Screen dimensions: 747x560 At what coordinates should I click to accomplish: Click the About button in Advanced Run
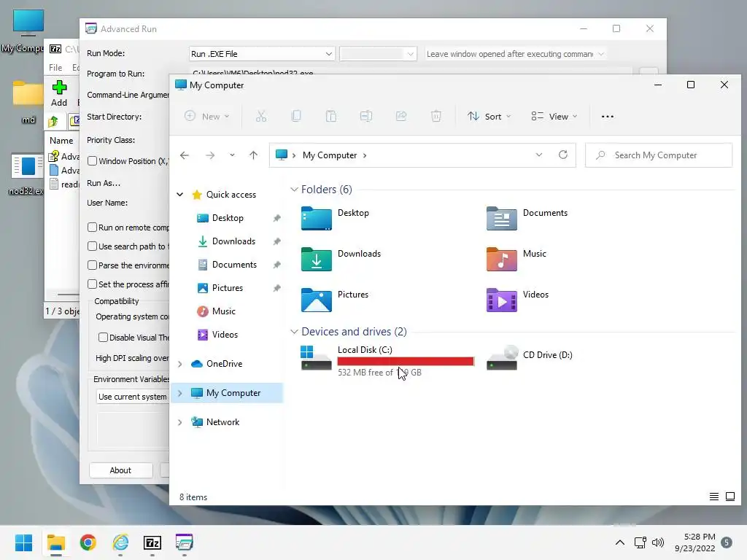tap(120, 470)
